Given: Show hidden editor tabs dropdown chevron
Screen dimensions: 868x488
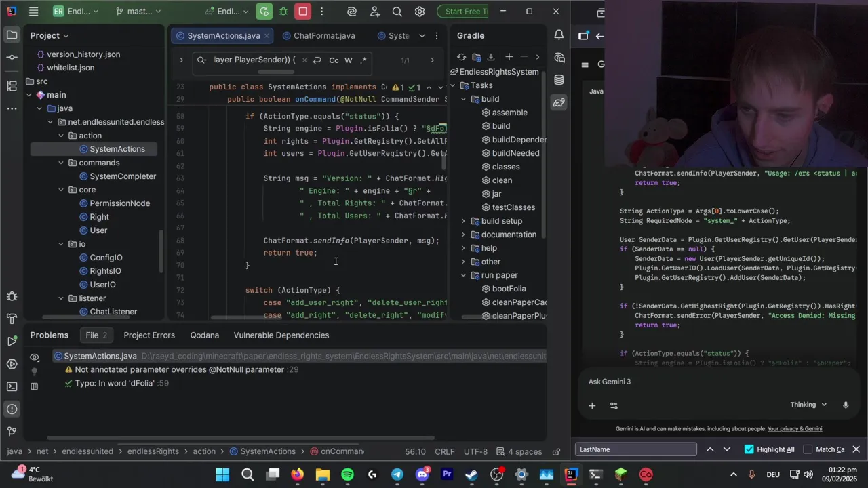Looking at the screenshot, I should [x=422, y=35].
